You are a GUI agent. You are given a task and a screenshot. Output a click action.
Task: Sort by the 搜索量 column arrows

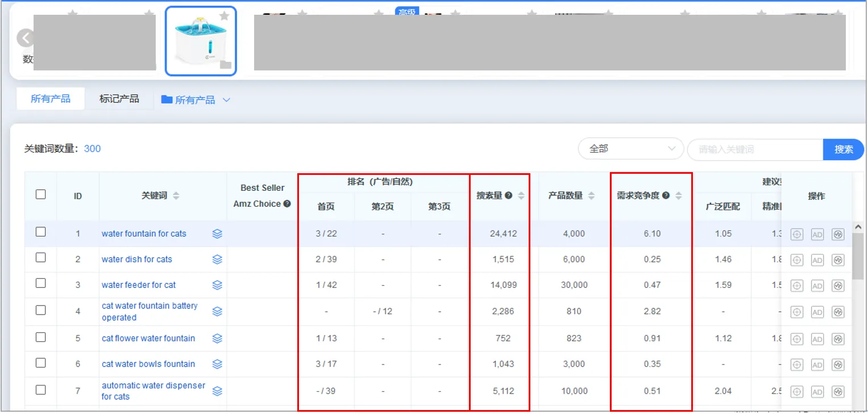click(521, 195)
